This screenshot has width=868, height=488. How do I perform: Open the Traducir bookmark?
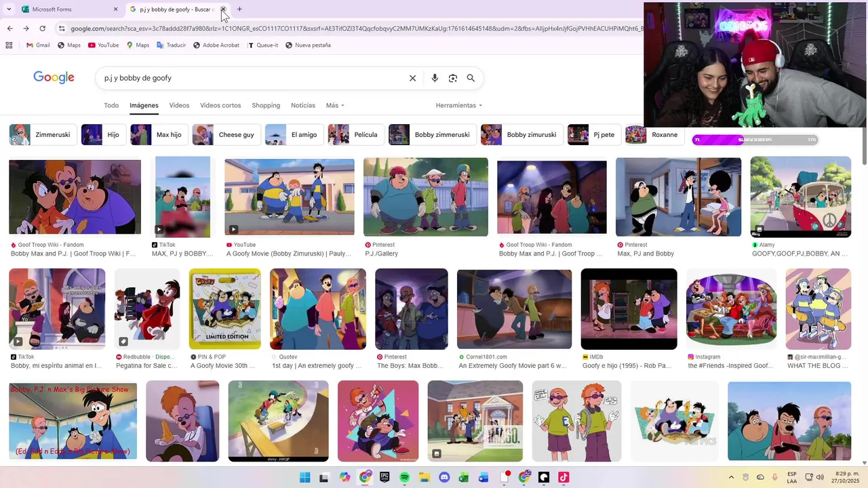click(x=171, y=45)
